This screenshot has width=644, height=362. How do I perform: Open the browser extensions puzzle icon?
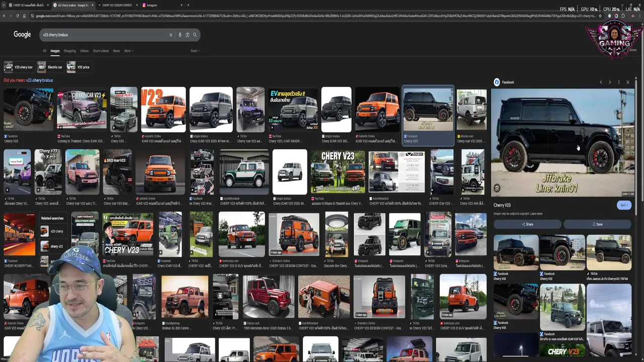click(623, 16)
